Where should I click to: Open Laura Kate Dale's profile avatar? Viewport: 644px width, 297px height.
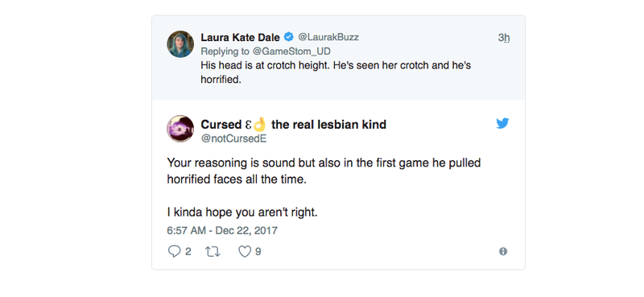pyautogui.click(x=180, y=44)
